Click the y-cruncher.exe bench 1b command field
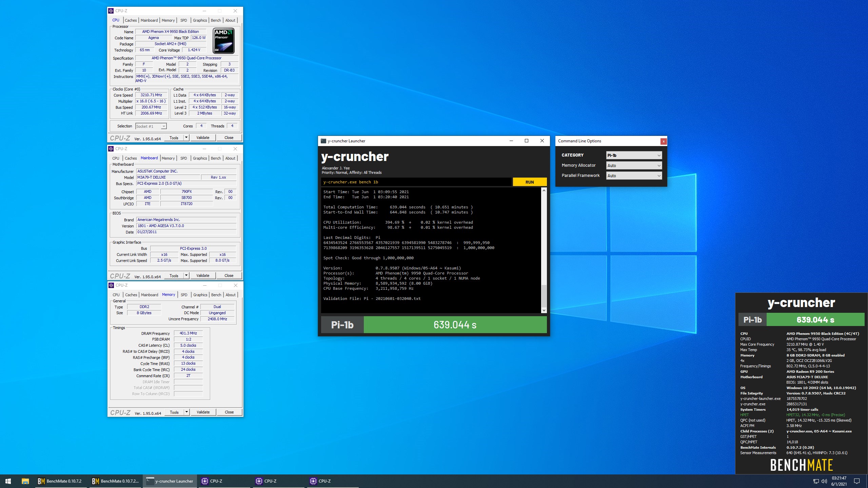 point(416,182)
